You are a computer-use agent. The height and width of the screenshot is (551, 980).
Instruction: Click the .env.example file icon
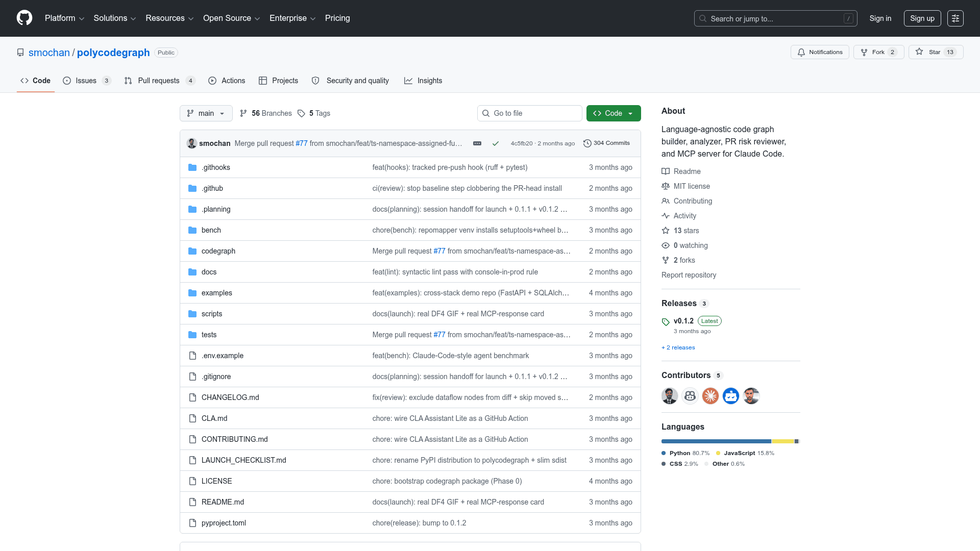click(192, 356)
